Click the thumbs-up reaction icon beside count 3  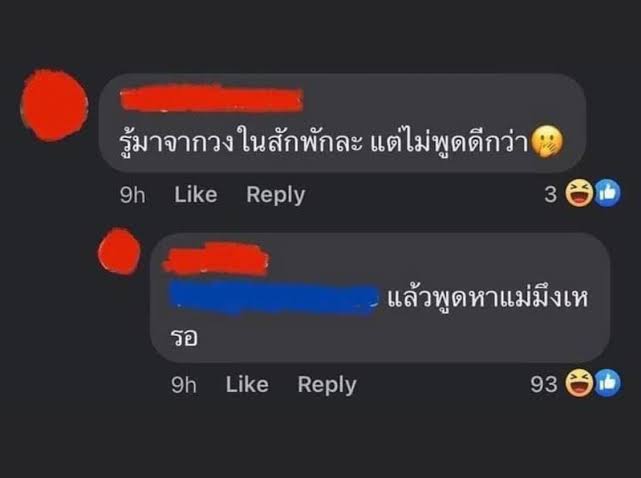tap(607, 193)
